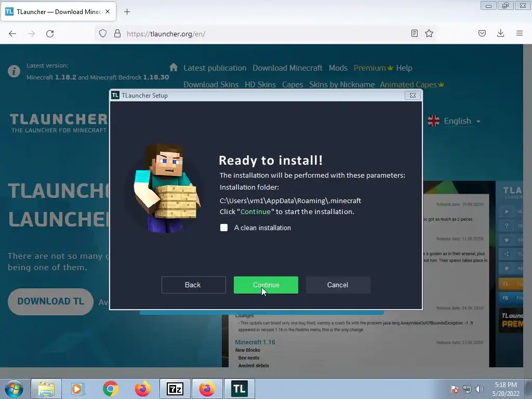Click the site security padlock icon
Image resolution: width=532 pixels, height=399 pixels.
(117, 33)
